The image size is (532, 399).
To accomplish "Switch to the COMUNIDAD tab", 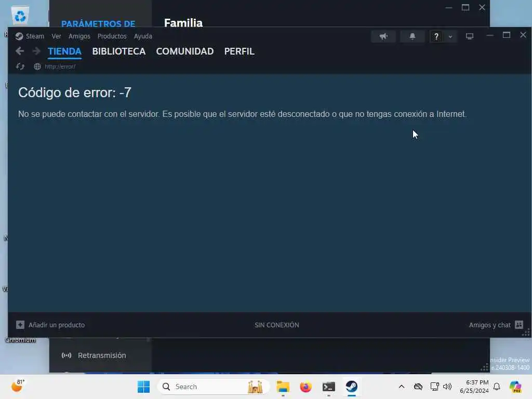I will 185,51.
